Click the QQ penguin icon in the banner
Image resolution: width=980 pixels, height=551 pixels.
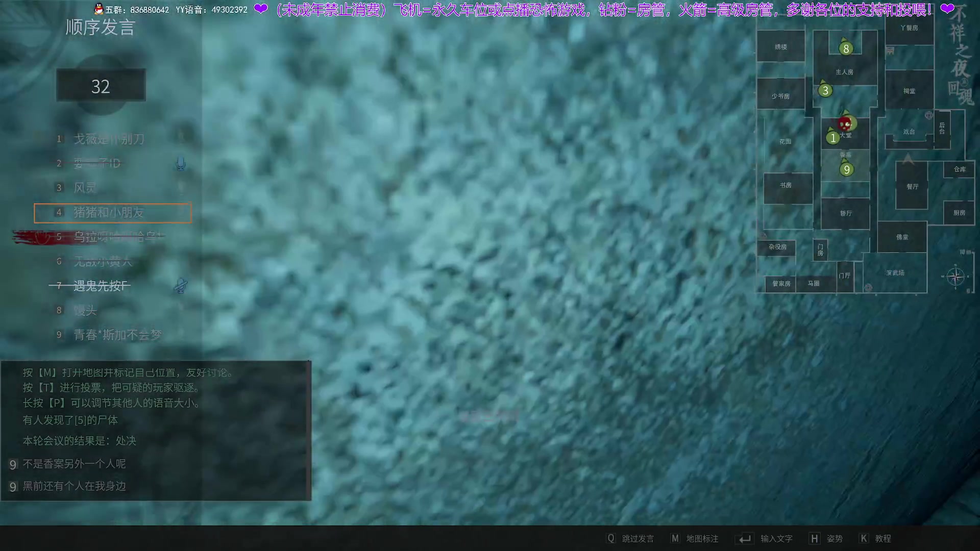[99, 9]
